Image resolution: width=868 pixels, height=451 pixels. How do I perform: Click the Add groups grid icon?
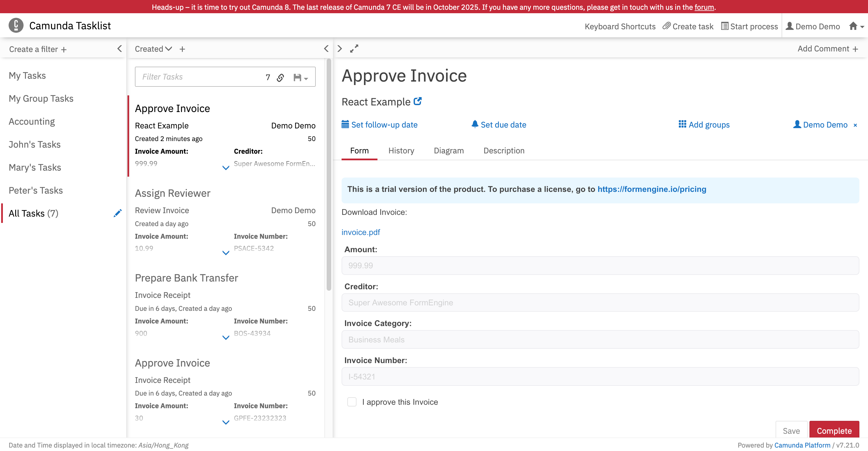[682, 124]
